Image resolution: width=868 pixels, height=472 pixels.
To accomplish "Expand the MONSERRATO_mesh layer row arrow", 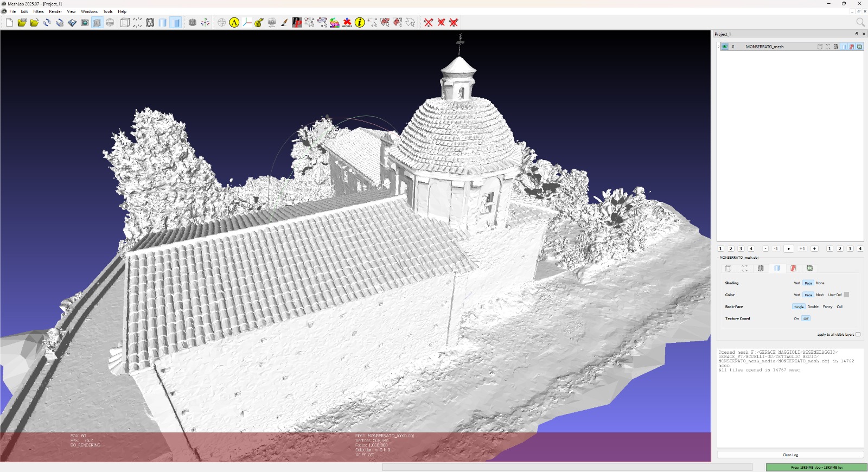I will point(719,47).
